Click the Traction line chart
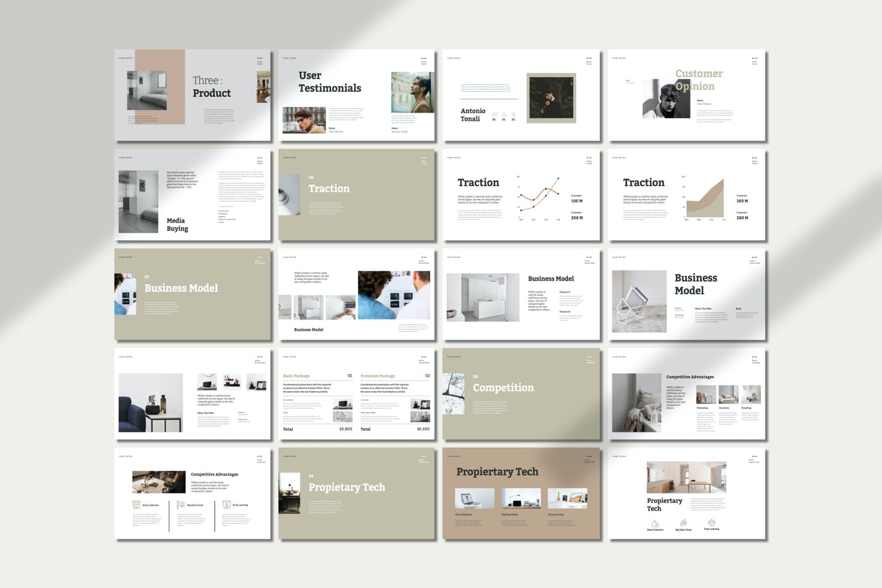 click(x=539, y=197)
